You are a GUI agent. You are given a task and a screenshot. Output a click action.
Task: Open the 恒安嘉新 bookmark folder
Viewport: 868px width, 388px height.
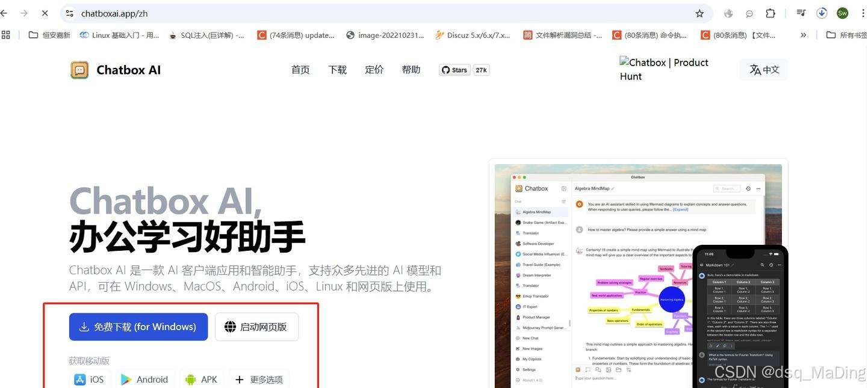tap(49, 35)
